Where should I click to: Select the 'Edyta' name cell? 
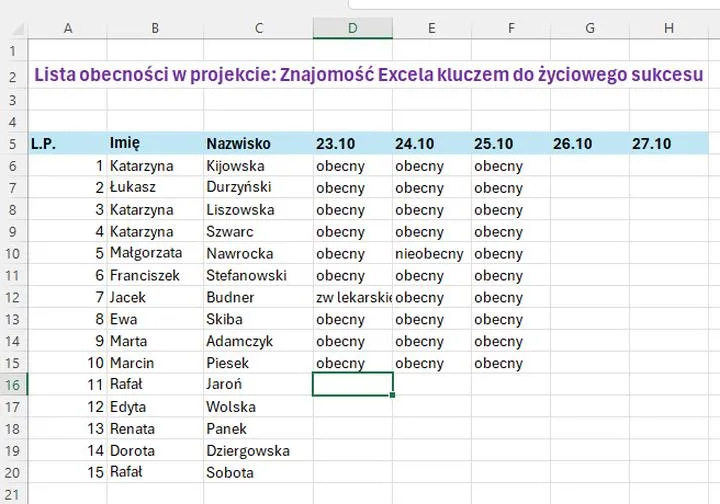coord(155,407)
